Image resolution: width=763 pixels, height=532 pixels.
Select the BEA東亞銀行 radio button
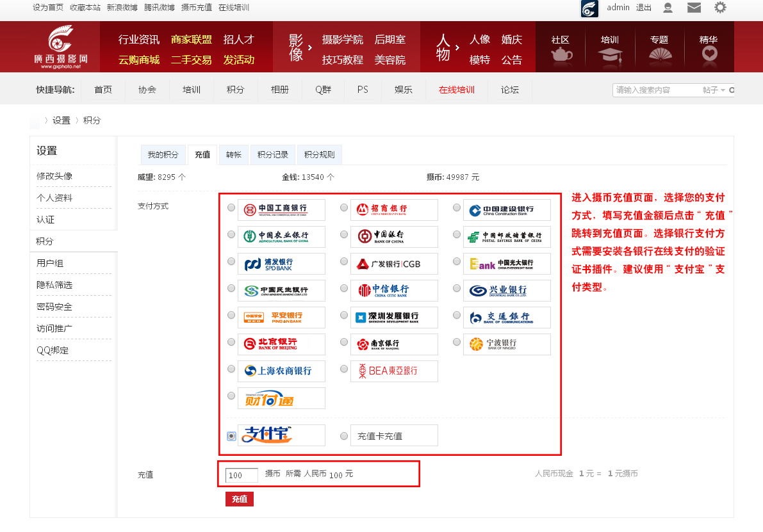click(344, 369)
